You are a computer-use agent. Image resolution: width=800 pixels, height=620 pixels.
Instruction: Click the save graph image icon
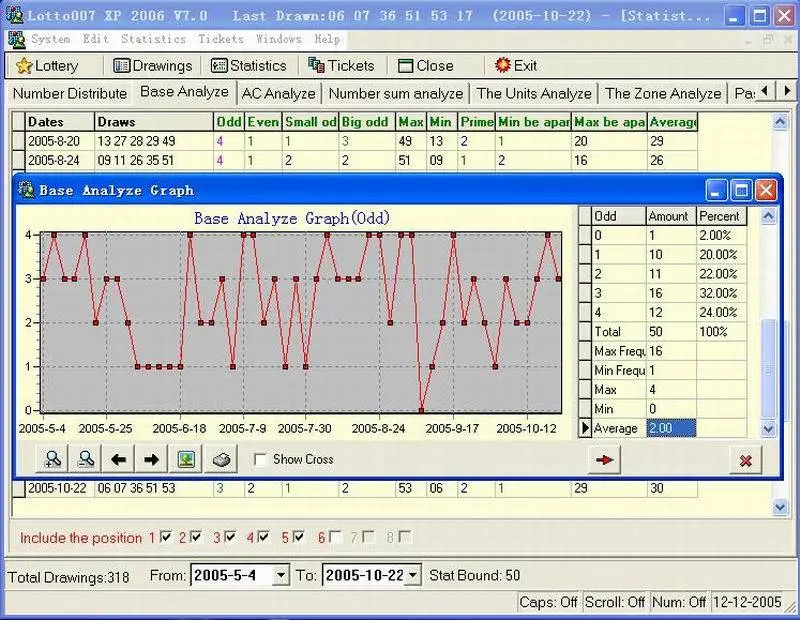pos(186,459)
